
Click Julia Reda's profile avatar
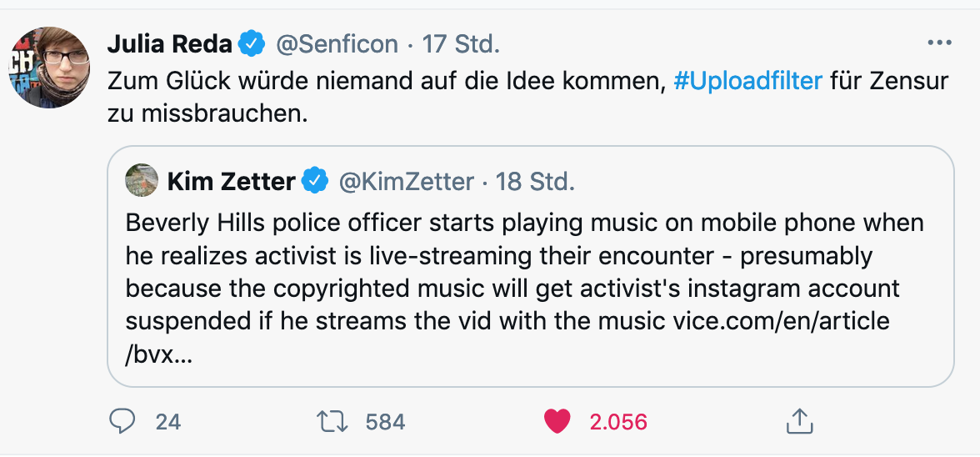tap(49, 68)
